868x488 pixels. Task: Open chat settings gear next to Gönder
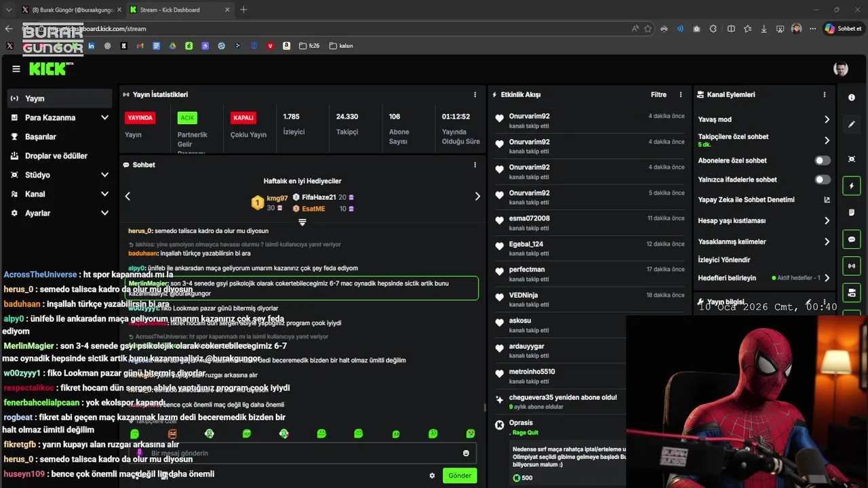[x=432, y=476]
